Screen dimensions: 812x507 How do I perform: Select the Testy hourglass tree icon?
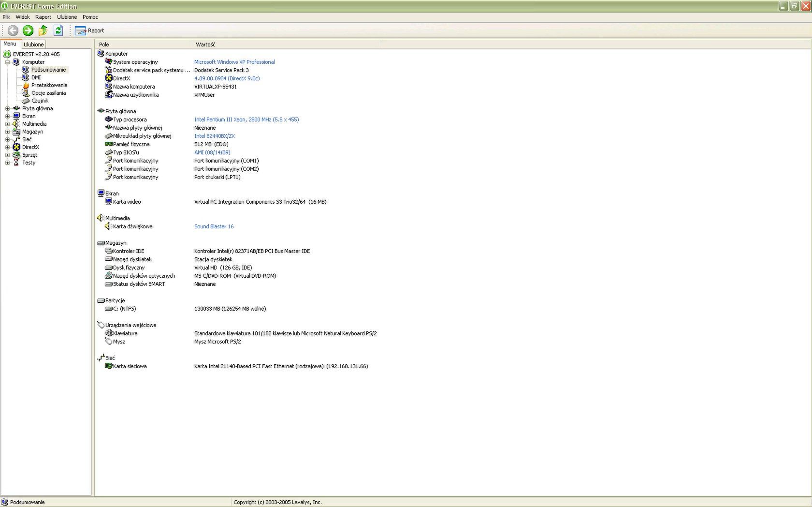click(16, 163)
